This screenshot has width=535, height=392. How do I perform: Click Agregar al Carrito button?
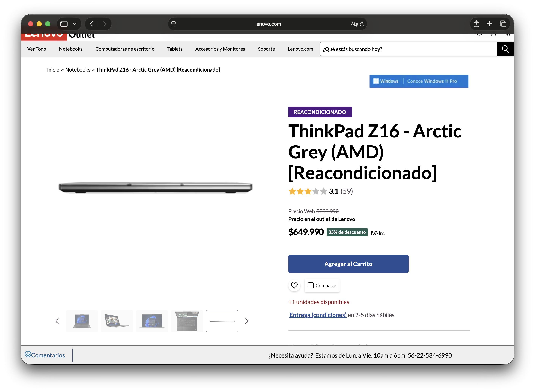tap(348, 264)
